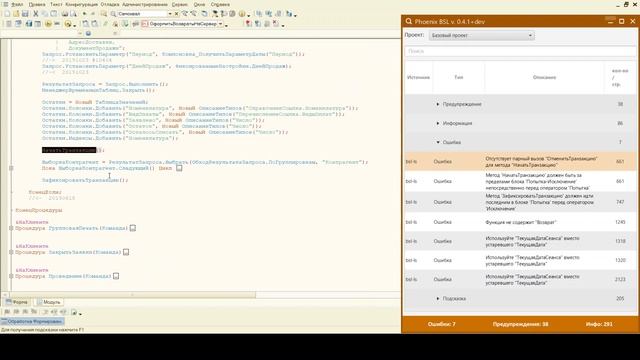
Task: Click the Источник column header
Action: (x=418, y=78)
